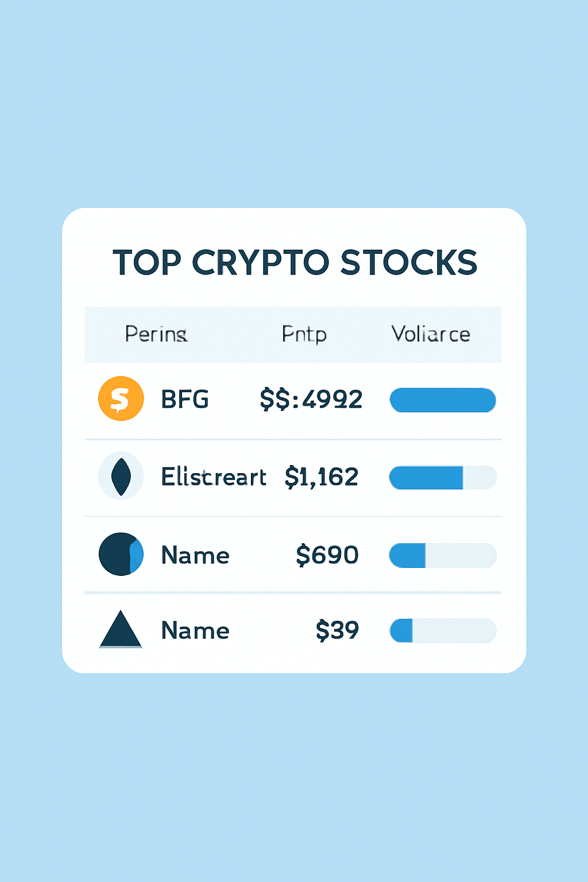Open the Elistreart stock name

click(x=214, y=477)
